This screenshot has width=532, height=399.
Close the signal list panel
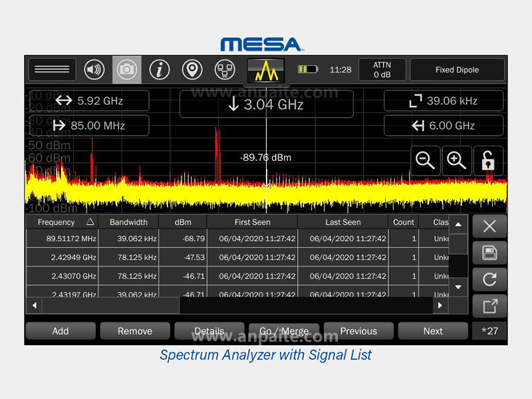(x=489, y=226)
